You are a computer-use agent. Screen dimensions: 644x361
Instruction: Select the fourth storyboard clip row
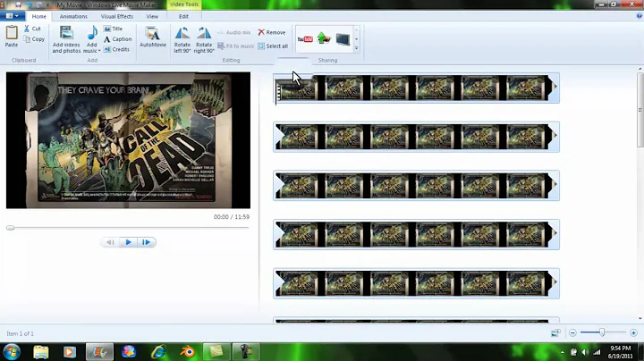pyautogui.click(x=416, y=234)
